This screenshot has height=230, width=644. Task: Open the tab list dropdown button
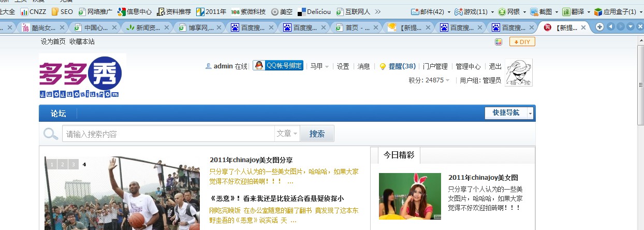pos(630,27)
